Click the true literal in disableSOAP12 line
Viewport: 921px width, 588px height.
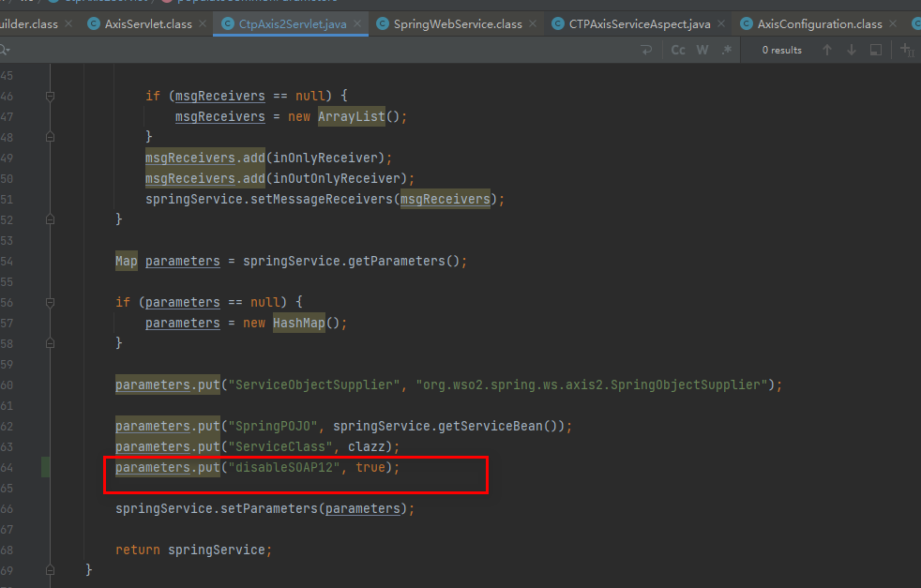[x=370, y=467]
